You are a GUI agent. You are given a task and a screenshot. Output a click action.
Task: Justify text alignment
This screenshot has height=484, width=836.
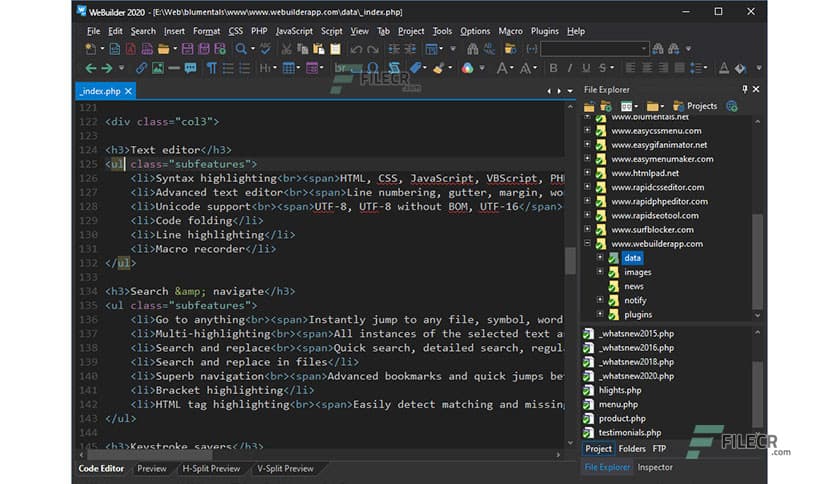tap(679, 68)
